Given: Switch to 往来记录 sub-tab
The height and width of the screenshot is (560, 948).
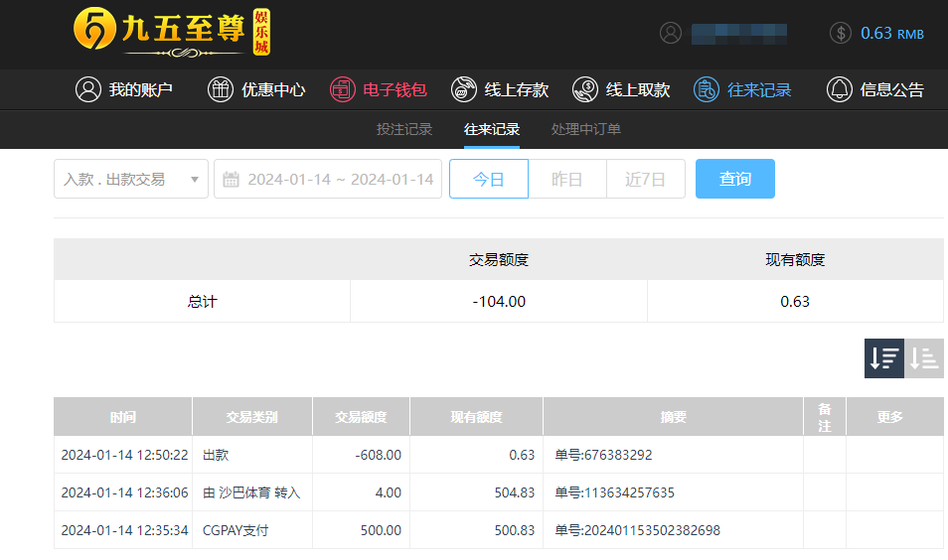Looking at the screenshot, I should click(x=492, y=129).
